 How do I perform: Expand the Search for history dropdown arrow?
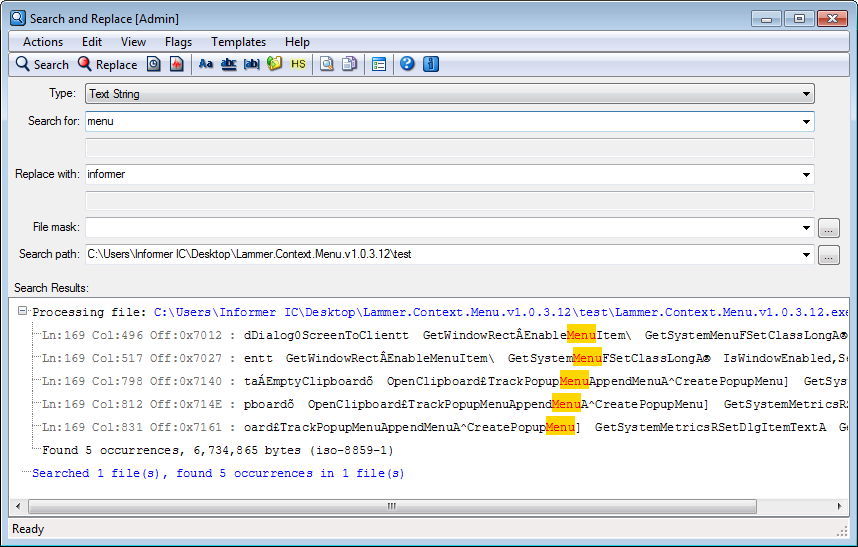click(806, 121)
